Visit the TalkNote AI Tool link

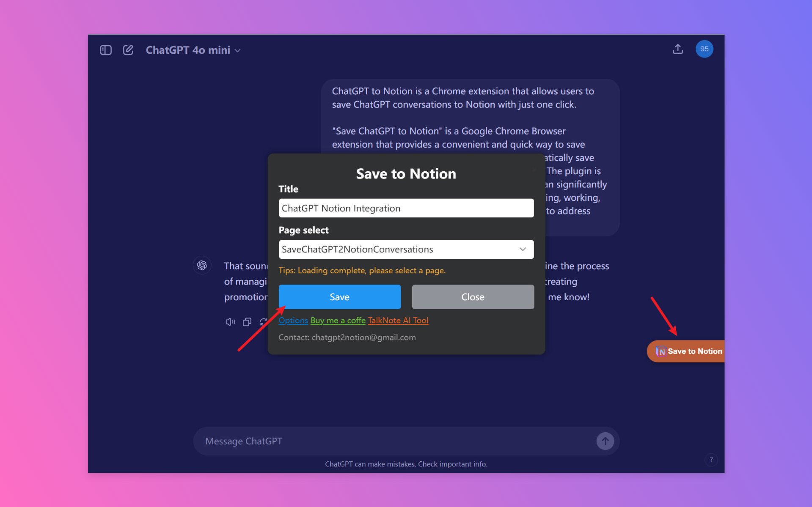pos(398,321)
